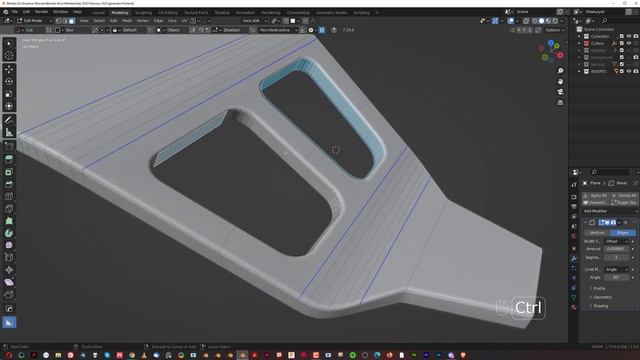Select Vertices affect button in Bevel modifier
Image resolution: width=640 pixels, height=360 pixels.
pyautogui.click(x=597, y=233)
